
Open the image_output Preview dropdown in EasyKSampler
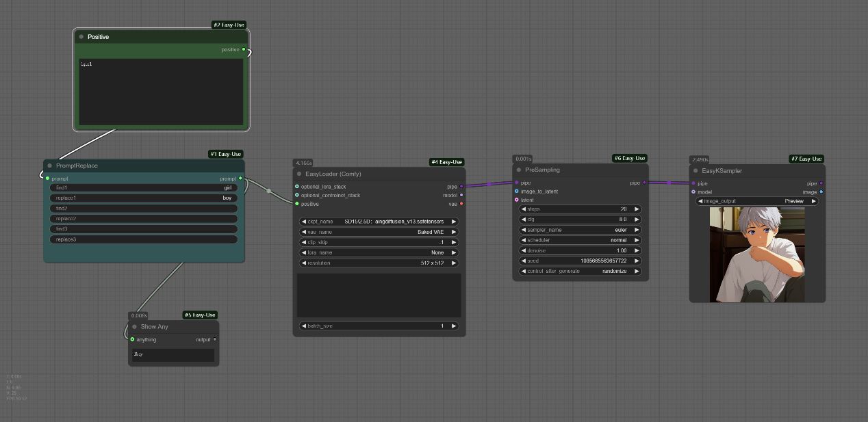(756, 201)
